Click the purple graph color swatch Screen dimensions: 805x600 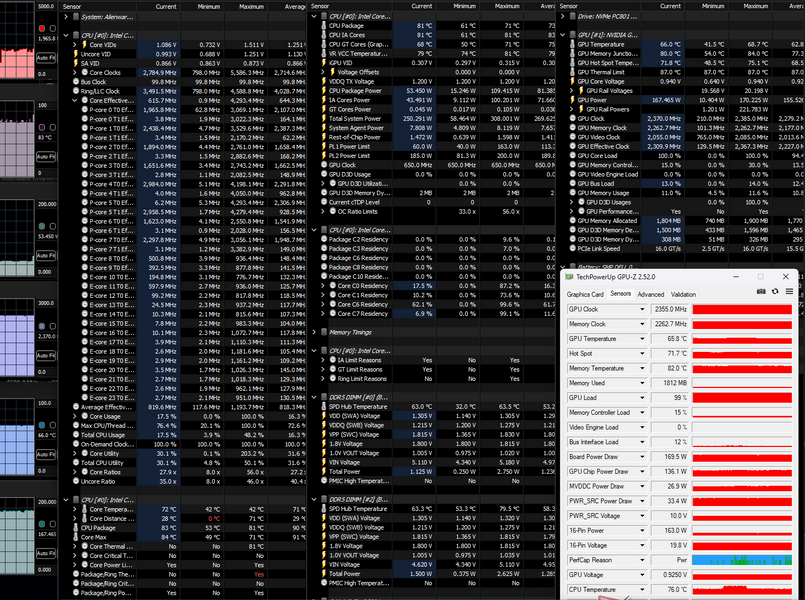[x=42, y=127]
